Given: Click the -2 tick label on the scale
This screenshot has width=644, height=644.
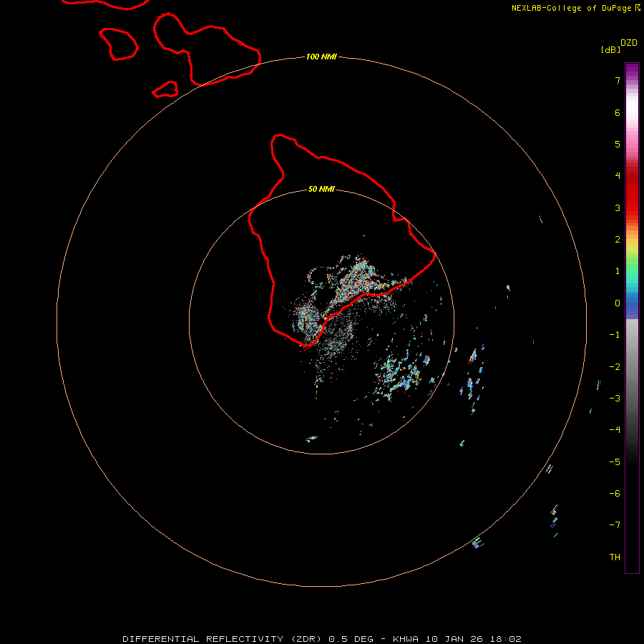Looking at the screenshot, I should click(x=615, y=367).
